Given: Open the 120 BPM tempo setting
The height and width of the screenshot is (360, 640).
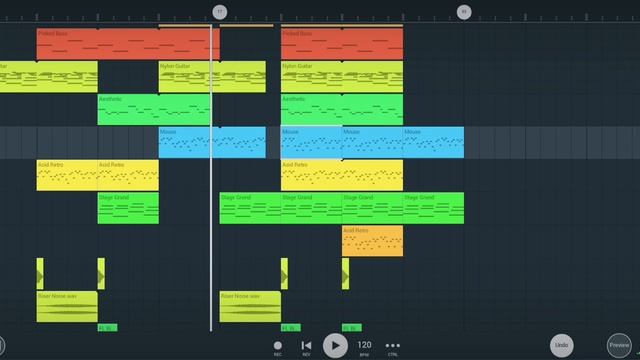Looking at the screenshot, I should (x=364, y=348).
